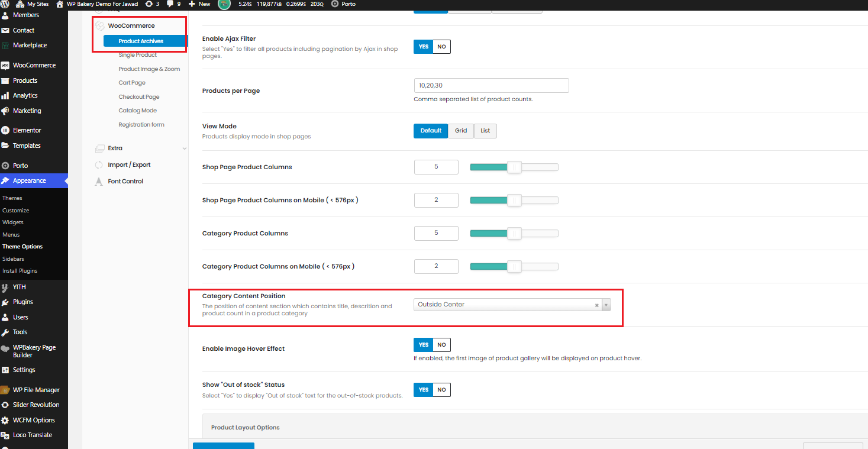
Task: Select Default view mode
Action: tap(431, 131)
